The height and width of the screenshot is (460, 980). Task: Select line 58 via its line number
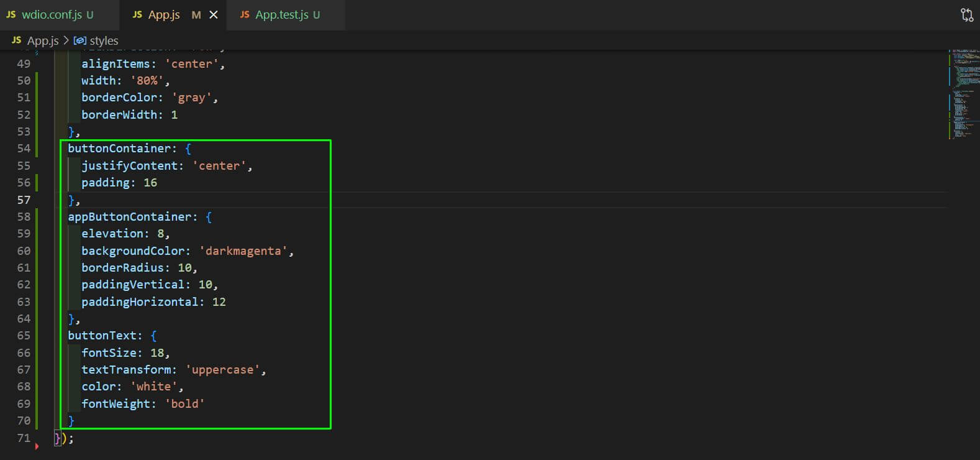tap(24, 217)
